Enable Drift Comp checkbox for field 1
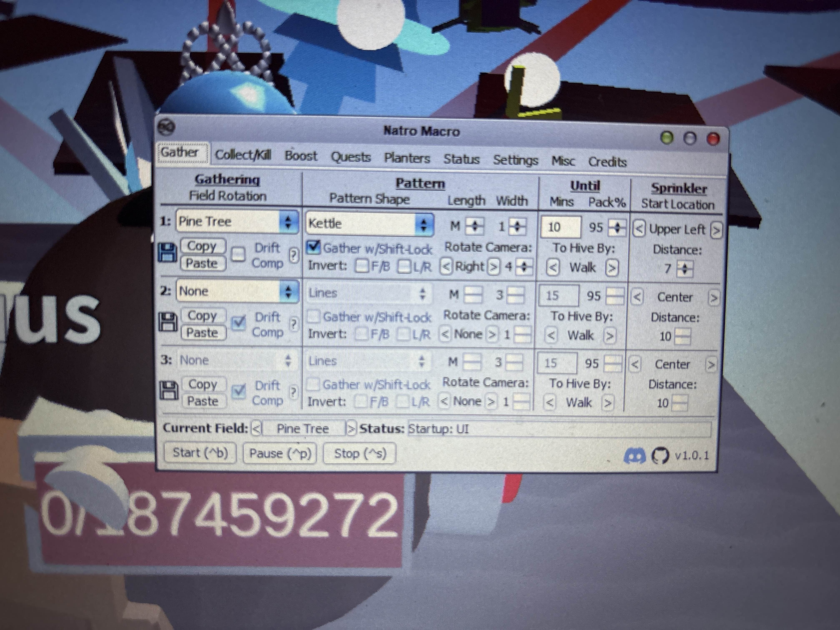 [239, 254]
